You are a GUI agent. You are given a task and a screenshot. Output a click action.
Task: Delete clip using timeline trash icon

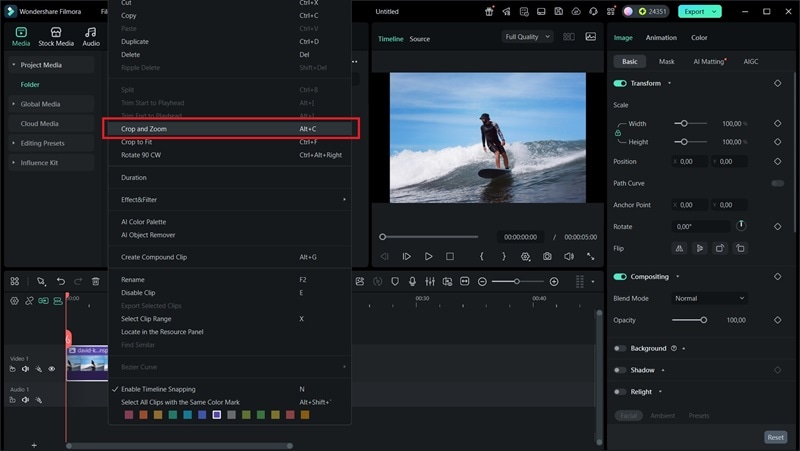[x=95, y=282]
